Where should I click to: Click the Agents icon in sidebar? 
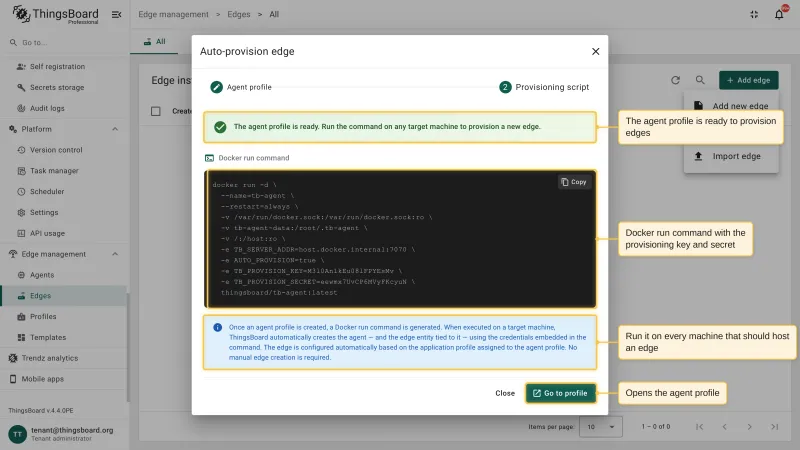tap(21, 275)
